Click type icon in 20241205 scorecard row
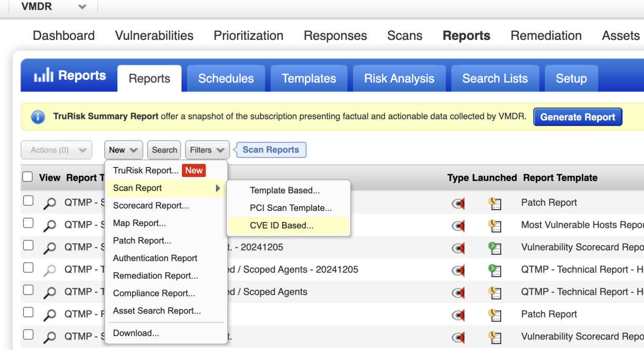This screenshot has width=644, height=350. (458, 248)
